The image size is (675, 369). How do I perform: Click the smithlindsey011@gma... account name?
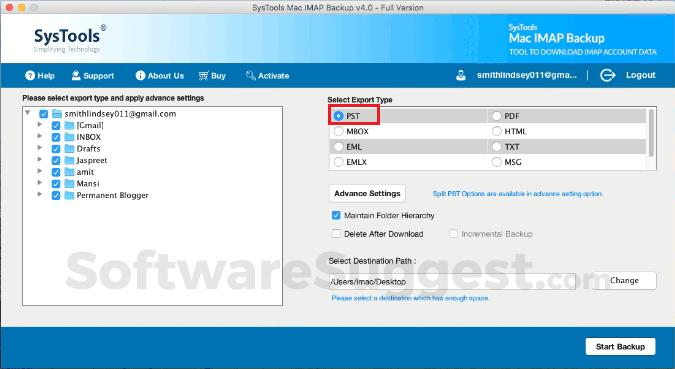526,75
